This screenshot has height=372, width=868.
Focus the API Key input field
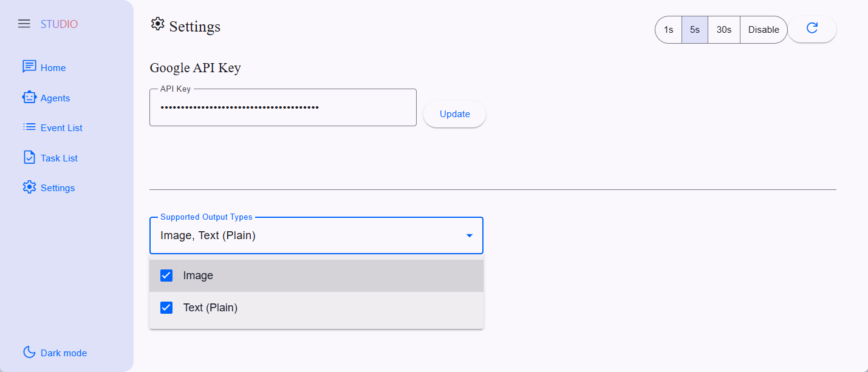[x=282, y=108]
